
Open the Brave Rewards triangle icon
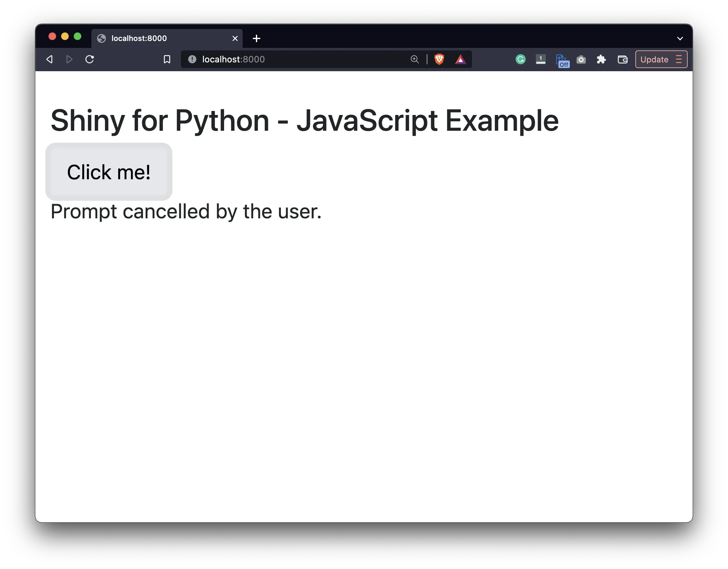tap(460, 59)
